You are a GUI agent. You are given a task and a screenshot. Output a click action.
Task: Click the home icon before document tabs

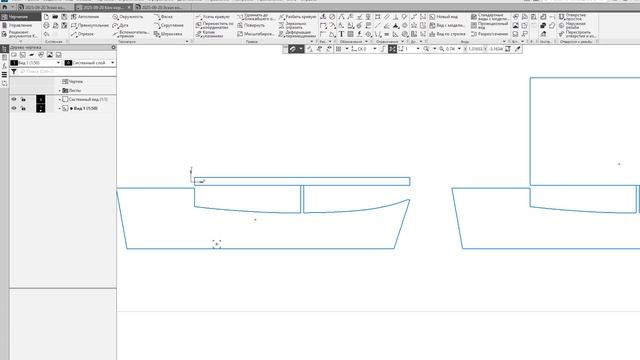(x=4, y=7)
